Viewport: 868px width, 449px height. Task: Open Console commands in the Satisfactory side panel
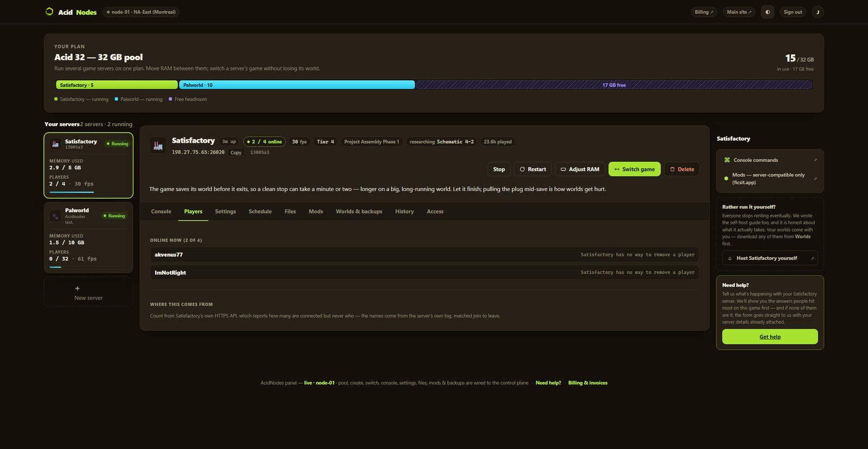coord(770,160)
